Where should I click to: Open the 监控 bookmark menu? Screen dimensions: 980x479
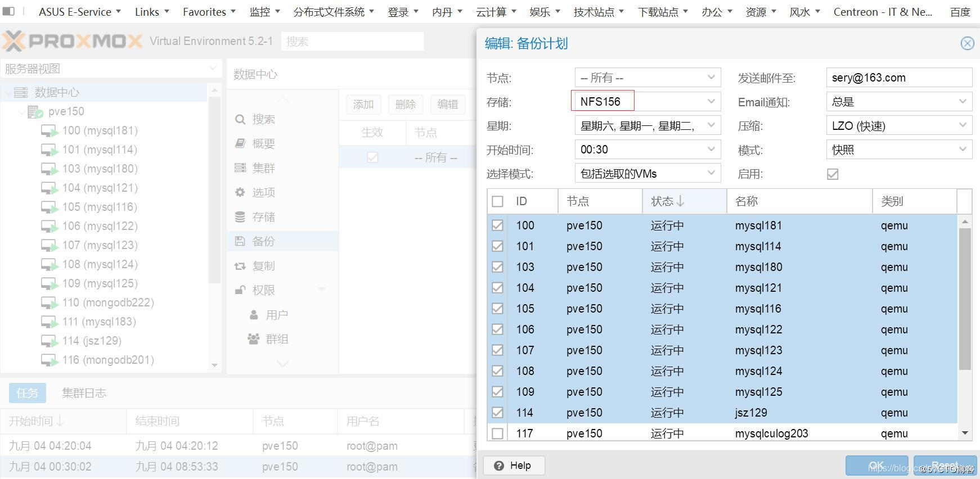click(264, 12)
